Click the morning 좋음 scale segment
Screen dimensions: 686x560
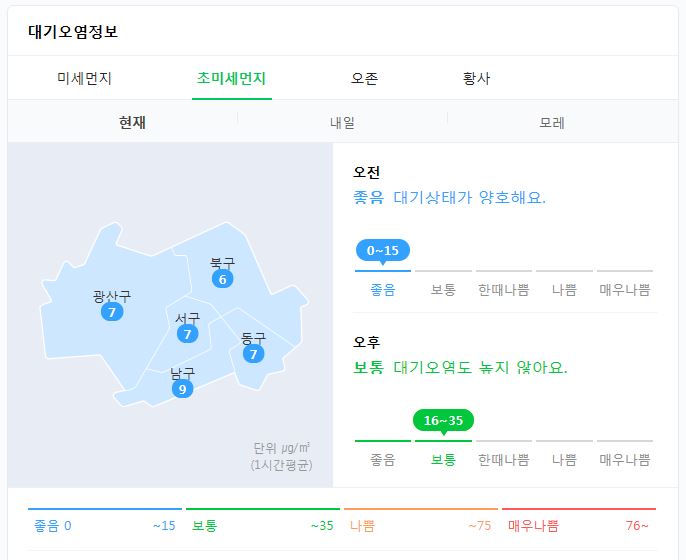tap(383, 281)
